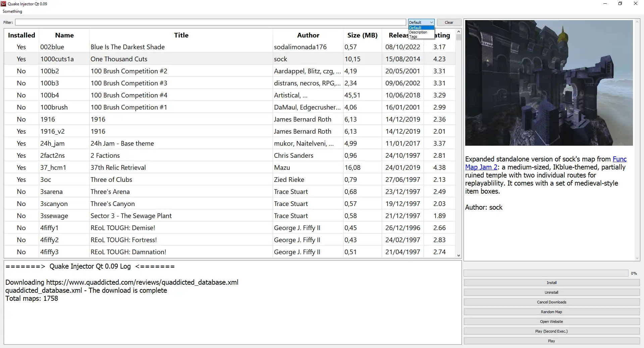Select the 100 Brush Competition #3 row
The height and width of the screenshot is (348, 644).
(x=230, y=83)
